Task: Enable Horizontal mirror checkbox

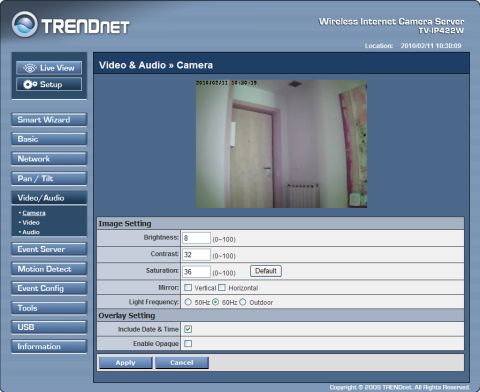Action: click(222, 288)
